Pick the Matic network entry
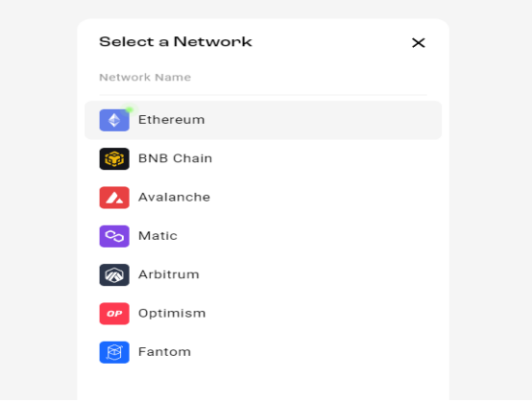 (x=157, y=236)
